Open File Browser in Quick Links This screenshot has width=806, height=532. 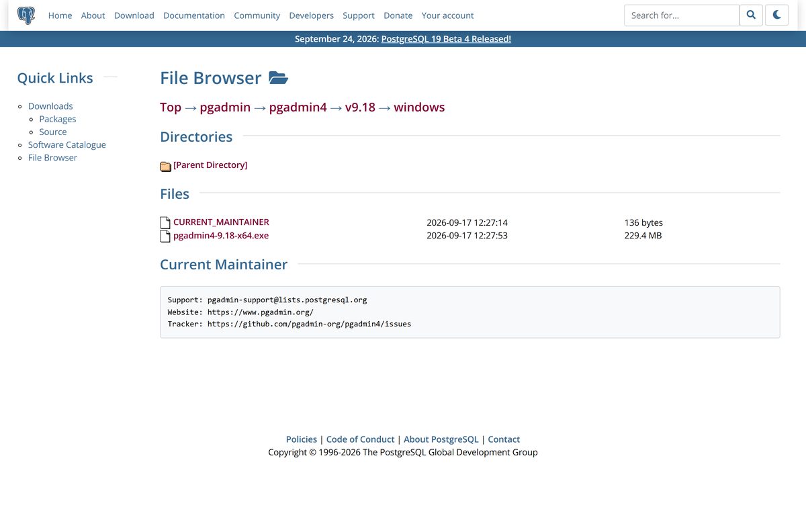pyautogui.click(x=52, y=157)
